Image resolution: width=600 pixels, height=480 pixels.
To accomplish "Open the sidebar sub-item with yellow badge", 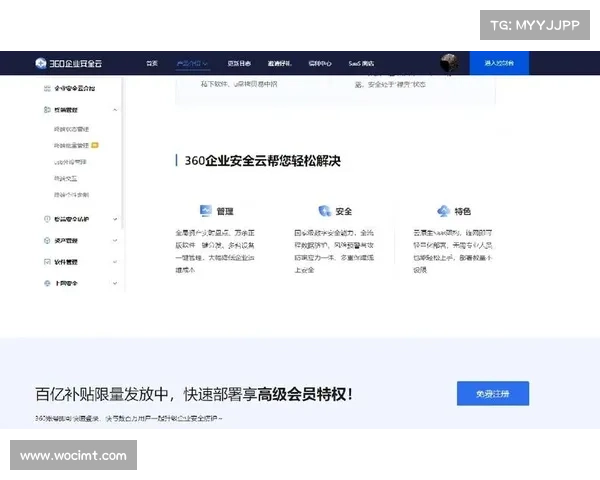I will (x=71, y=145).
